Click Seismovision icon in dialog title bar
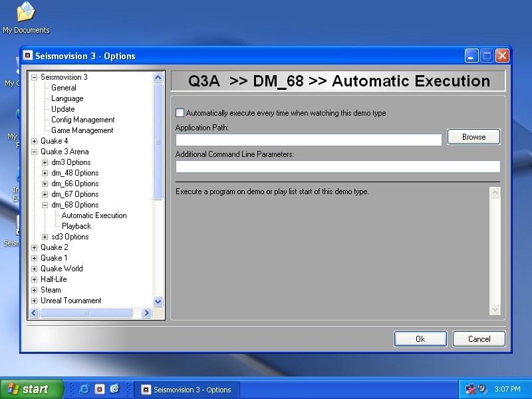 click(28, 56)
